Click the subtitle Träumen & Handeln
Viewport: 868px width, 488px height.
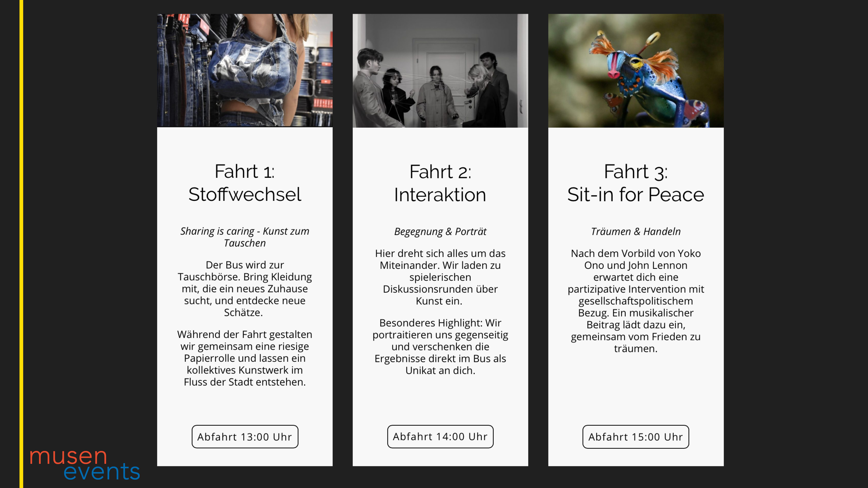tap(635, 231)
